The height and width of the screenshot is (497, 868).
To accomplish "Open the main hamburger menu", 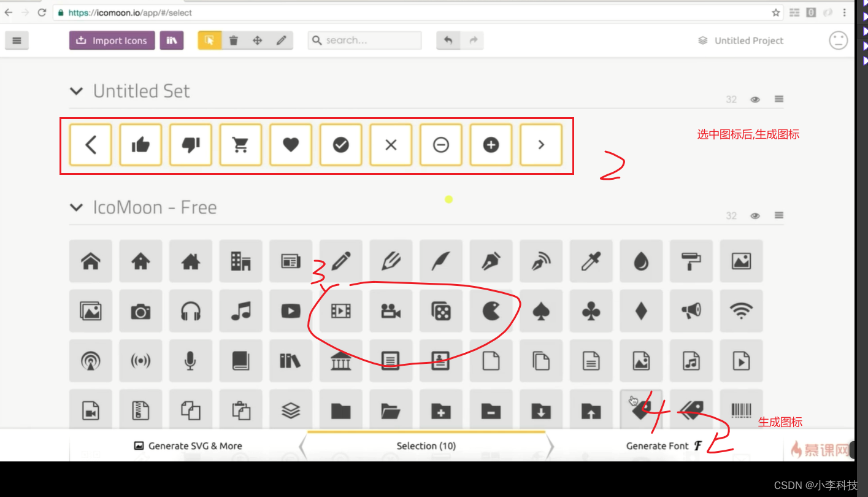I will [x=17, y=40].
